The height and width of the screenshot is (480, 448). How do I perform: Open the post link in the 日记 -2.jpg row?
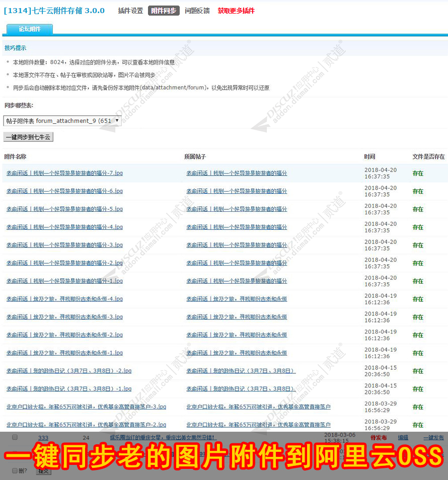click(241, 371)
